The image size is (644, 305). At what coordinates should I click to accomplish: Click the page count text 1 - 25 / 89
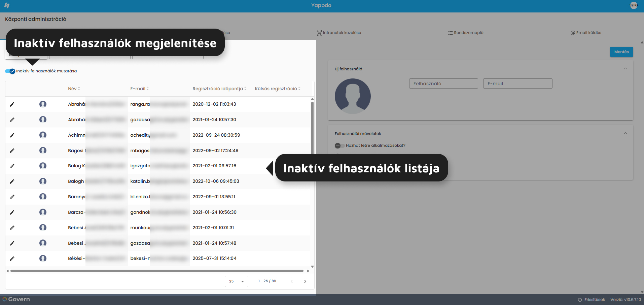coord(267,281)
